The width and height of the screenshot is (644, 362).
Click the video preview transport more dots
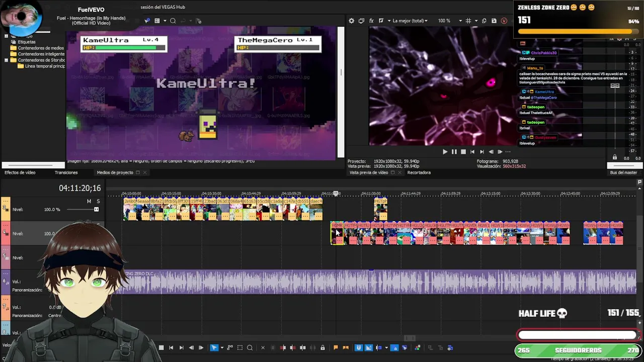(x=508, y=151)
